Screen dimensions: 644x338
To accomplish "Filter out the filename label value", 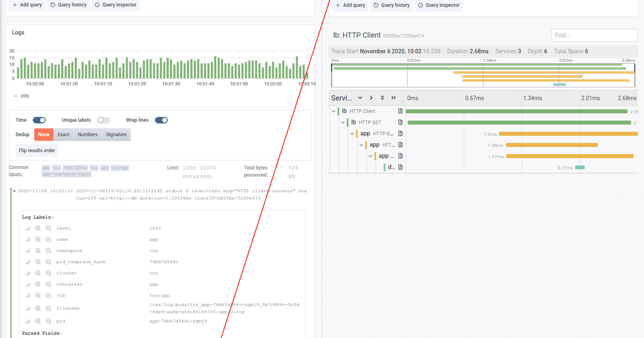I will click(x=48, y=308).
